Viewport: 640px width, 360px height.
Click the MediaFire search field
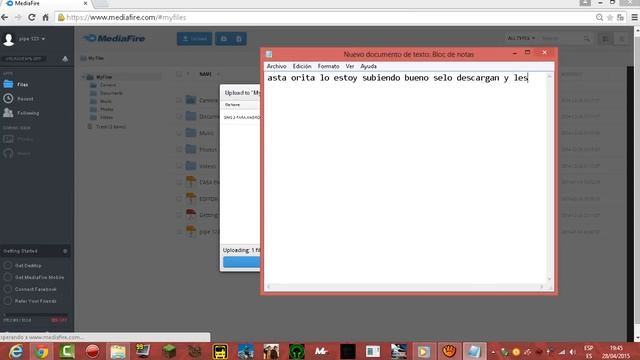tap(561, 39)
